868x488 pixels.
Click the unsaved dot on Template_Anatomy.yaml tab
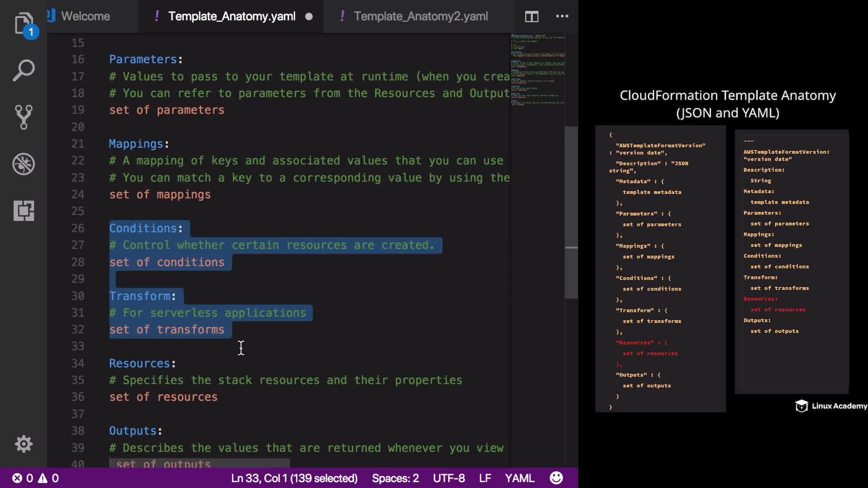pyautogui.click(x=309, y=17)
